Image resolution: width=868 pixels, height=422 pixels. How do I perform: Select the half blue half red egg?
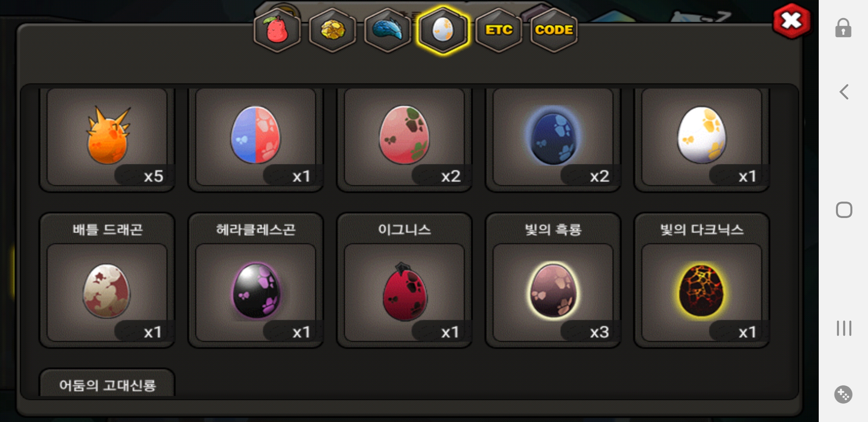tap(256, 137)
